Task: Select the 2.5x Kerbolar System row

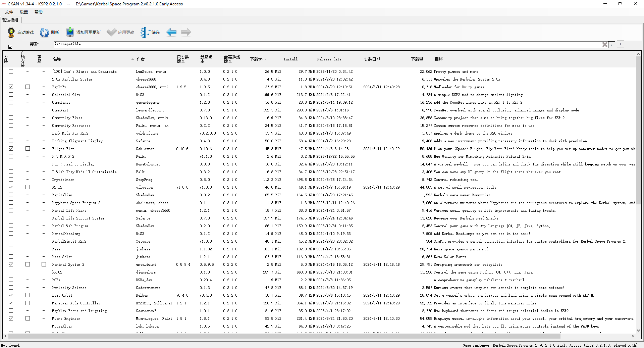Action: point(319,79)
